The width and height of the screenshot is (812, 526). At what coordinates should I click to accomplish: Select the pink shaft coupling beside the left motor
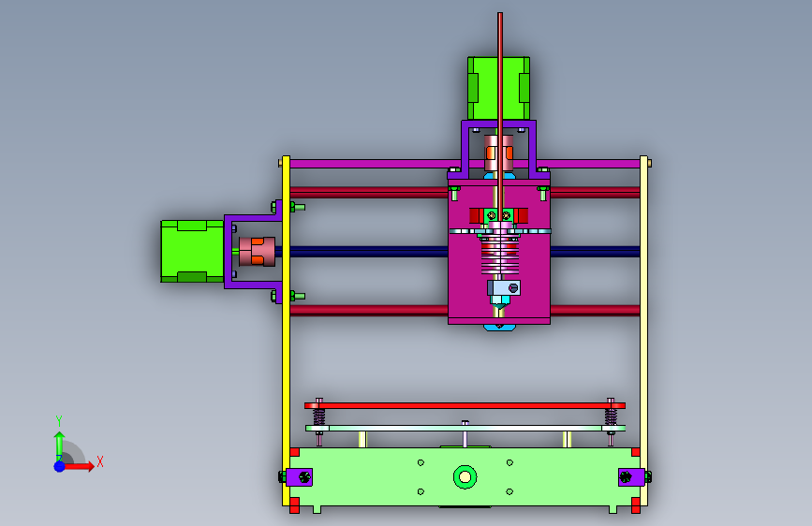point(257,252)
